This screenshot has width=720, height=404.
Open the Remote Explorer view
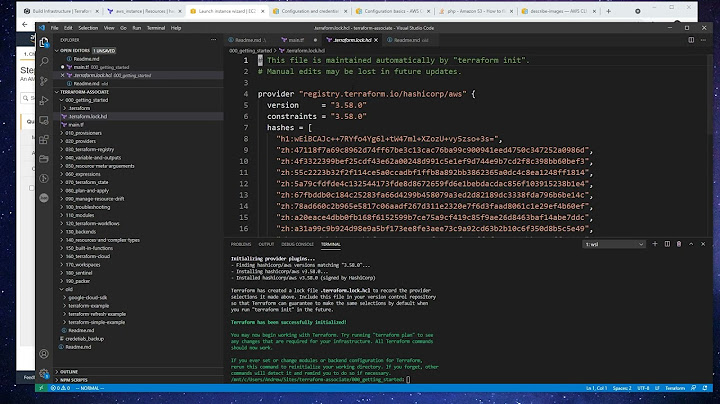(x=44, y=120)
